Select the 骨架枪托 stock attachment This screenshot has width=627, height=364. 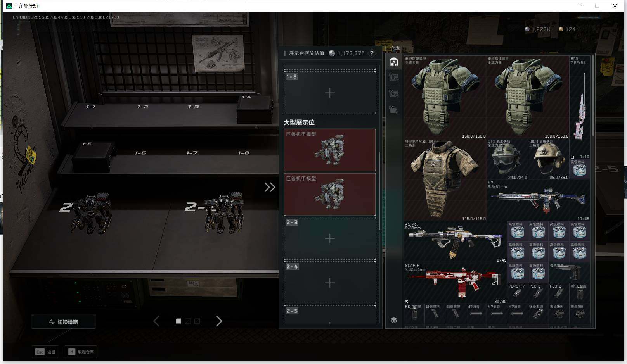(x=569, y=273)
